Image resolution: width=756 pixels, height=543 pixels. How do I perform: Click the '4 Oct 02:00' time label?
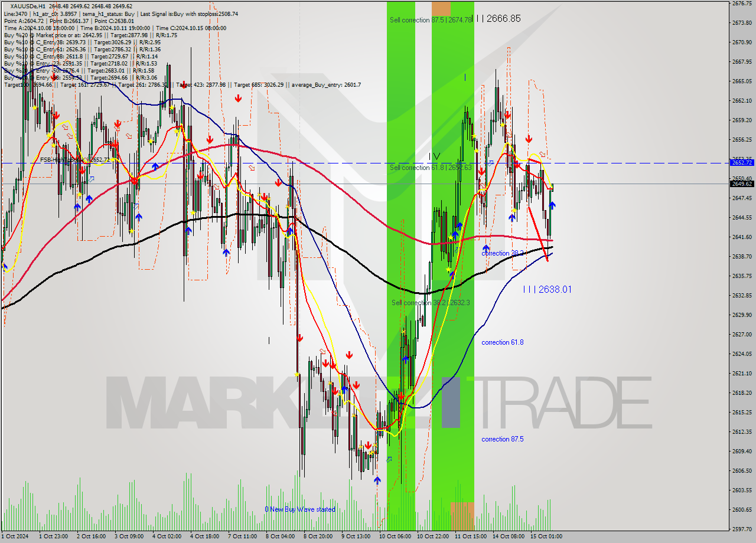167,537
